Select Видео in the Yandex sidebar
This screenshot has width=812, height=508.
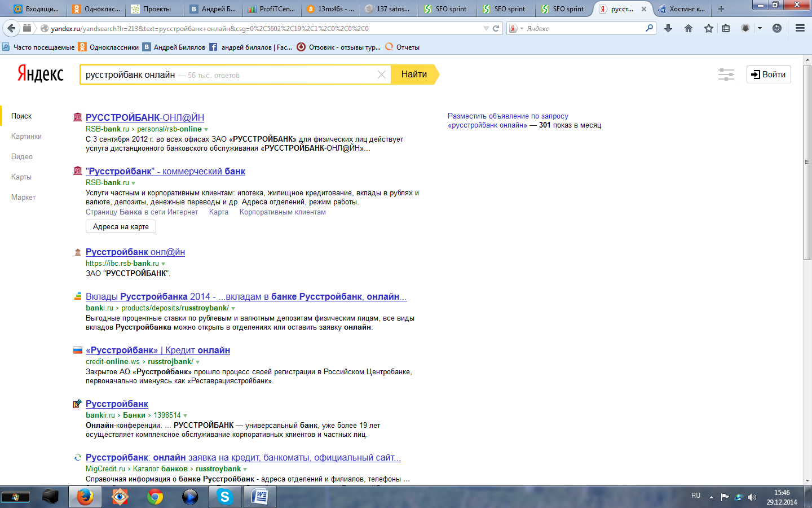(x=22, y=157)
